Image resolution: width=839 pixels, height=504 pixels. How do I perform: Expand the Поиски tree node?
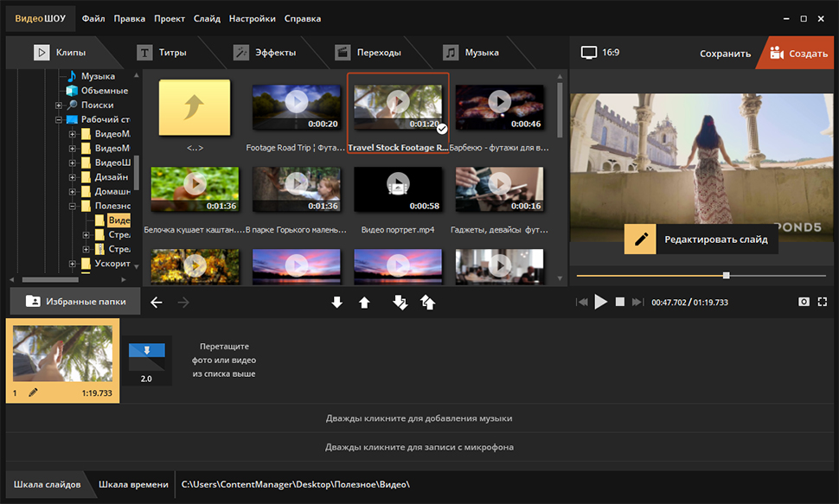(x=59, y=105)
